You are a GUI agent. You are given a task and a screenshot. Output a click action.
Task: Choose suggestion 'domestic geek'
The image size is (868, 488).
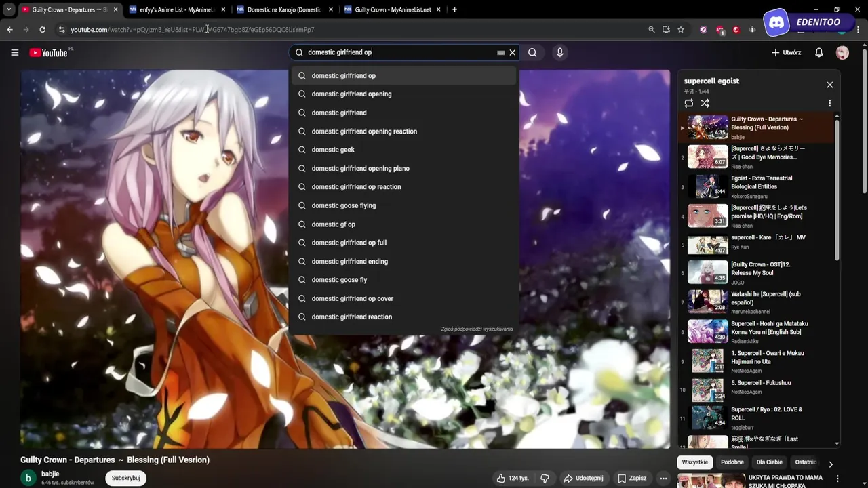[403, 150]
